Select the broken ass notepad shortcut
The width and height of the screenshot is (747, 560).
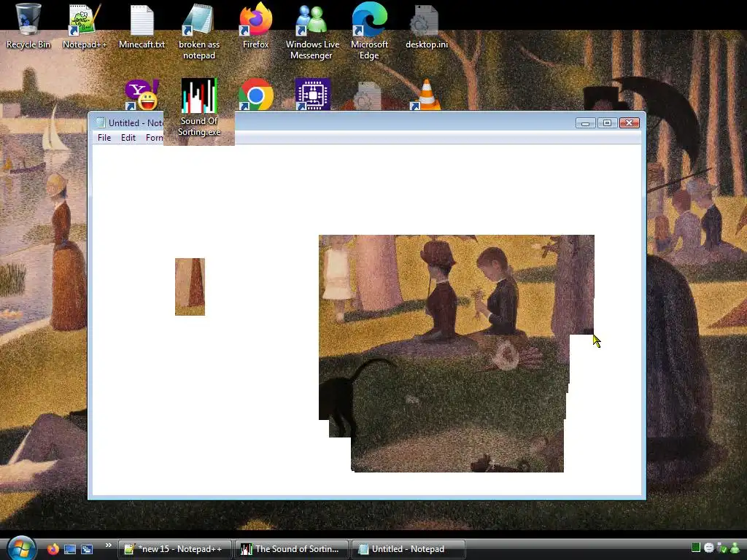click(x=199, y=31)
